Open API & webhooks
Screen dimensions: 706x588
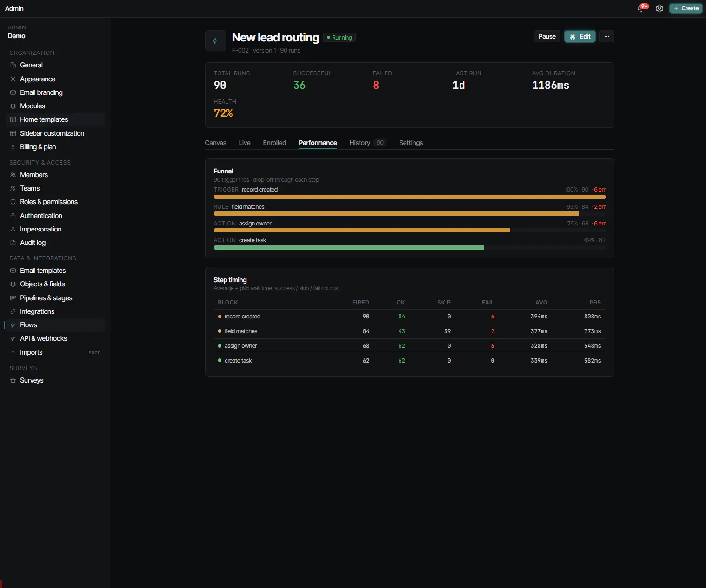click(55, 338)
